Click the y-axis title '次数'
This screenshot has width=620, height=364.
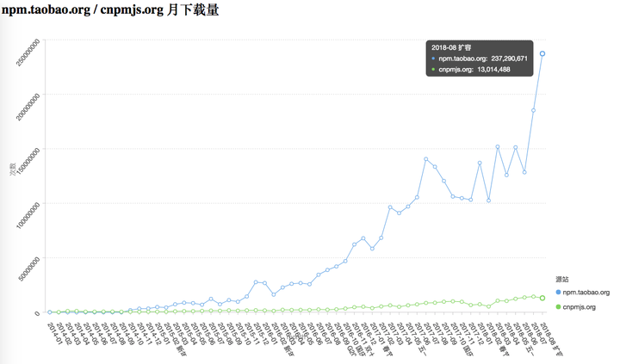point(13,170)
